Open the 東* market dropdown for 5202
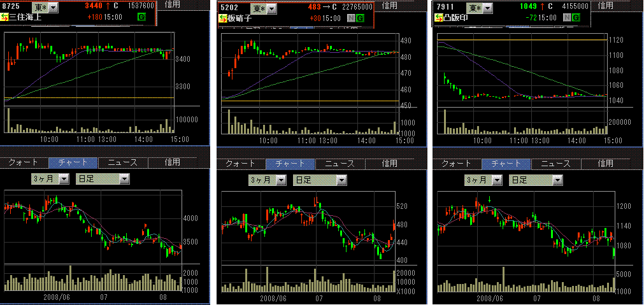The image size is (644, 305). click(263, 8)
